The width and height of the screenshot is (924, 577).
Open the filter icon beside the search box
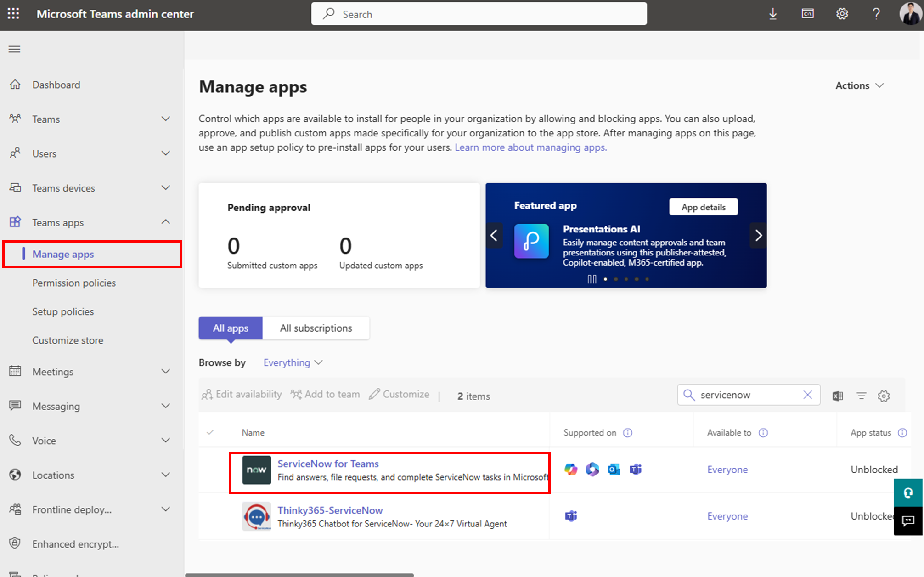(x=861, y=395)
